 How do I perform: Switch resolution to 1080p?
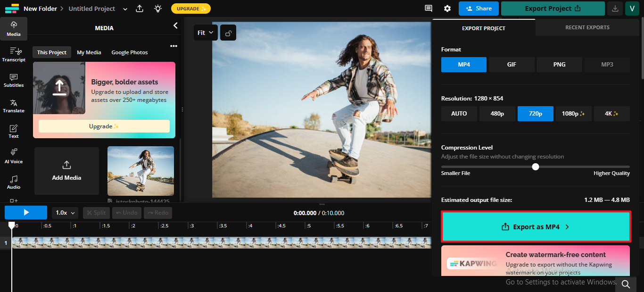coord(573,113)
